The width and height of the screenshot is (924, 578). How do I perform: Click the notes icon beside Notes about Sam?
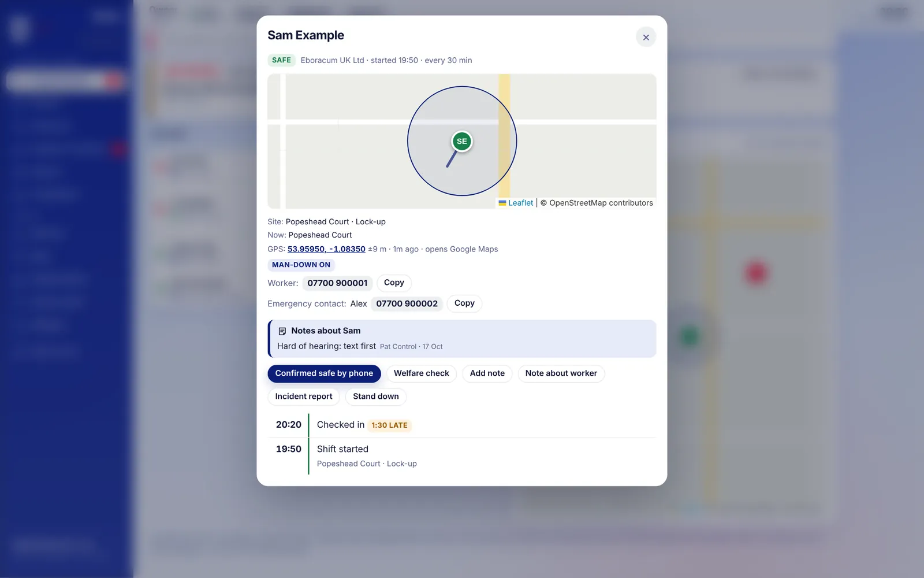tap(282, 331)
